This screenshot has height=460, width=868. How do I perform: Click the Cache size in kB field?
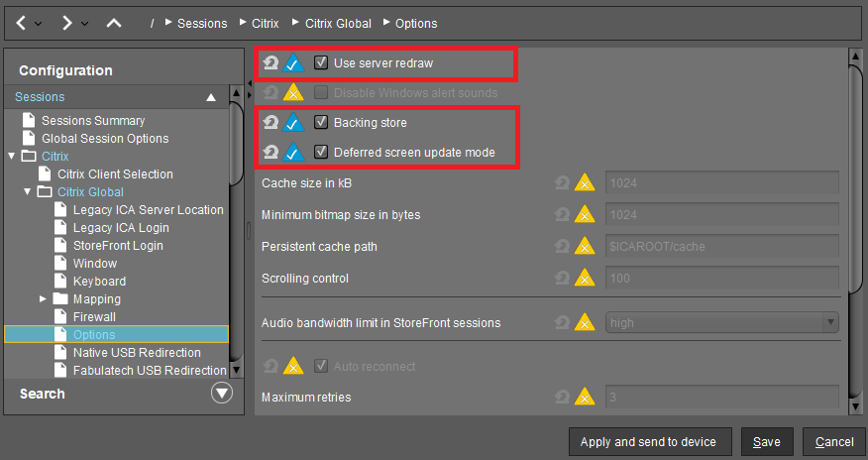coord(720,183)
